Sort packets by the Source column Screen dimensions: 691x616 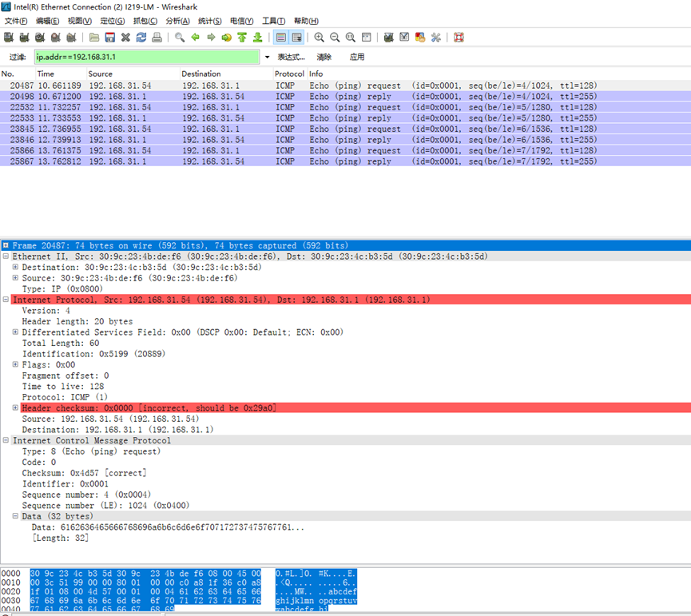(x=133, y=74)
